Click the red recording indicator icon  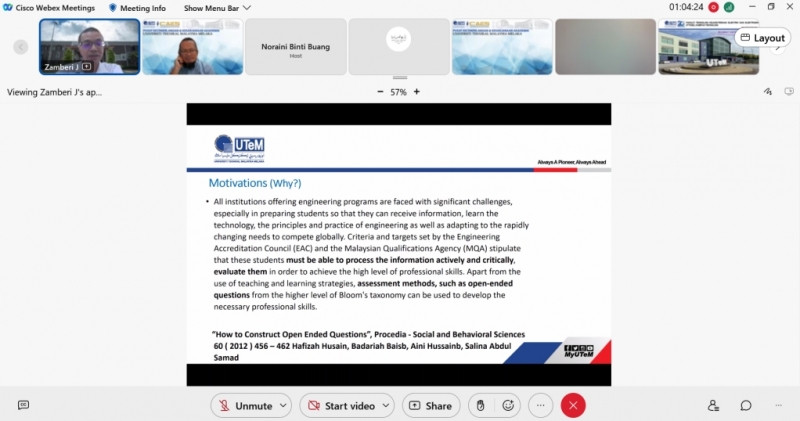pyautogui.click(x=712, y=7)
